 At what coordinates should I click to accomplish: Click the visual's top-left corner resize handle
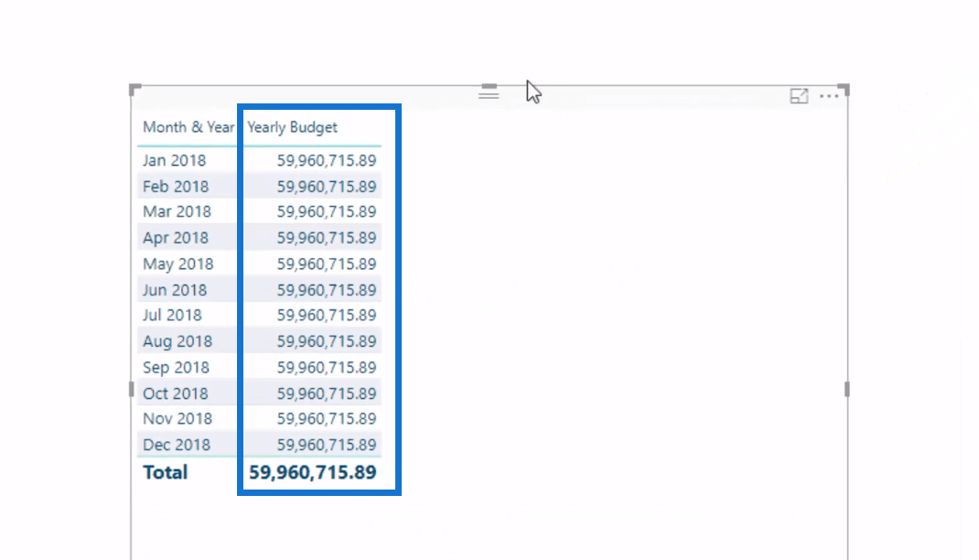(x=134, y=90)
